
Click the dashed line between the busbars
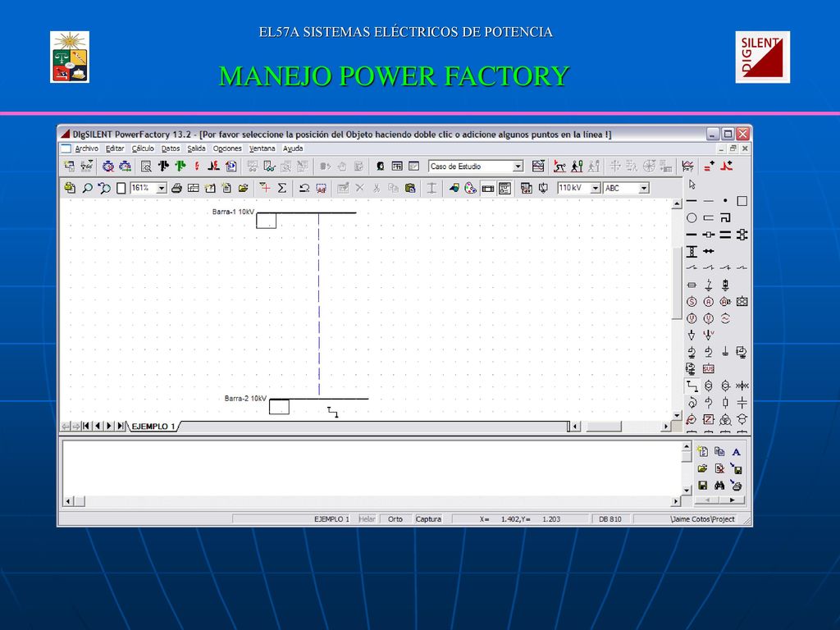coord(319,304)
